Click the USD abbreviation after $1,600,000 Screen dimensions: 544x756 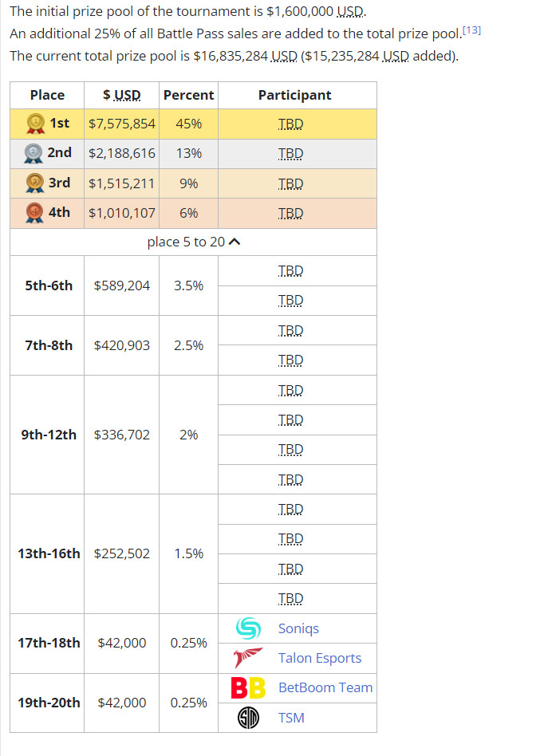coord(350,12)
